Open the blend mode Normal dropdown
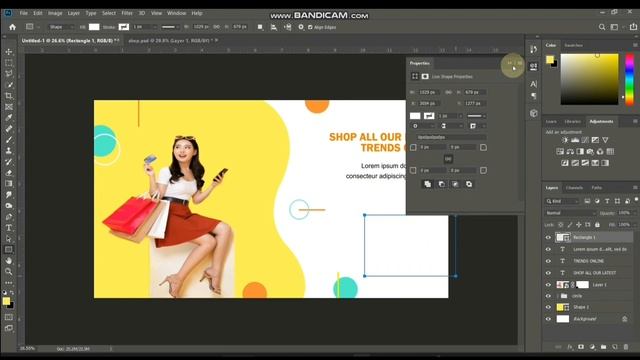640x360 pixels. [571, 213]
